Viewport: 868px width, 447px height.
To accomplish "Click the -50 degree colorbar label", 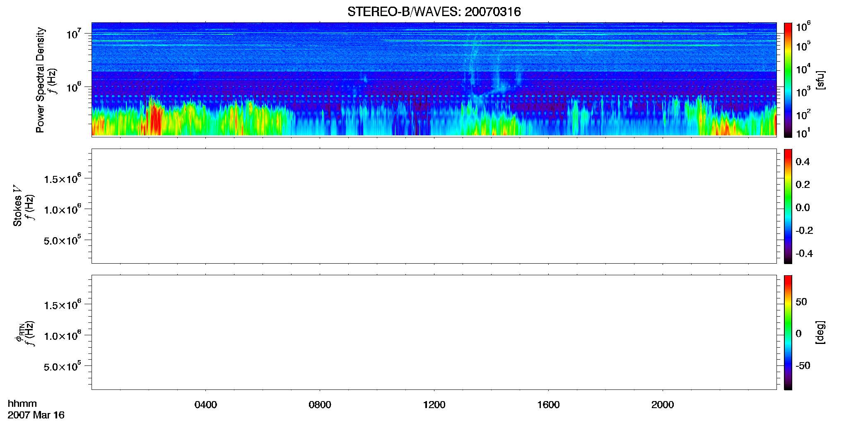I will (x=803, y=366).
